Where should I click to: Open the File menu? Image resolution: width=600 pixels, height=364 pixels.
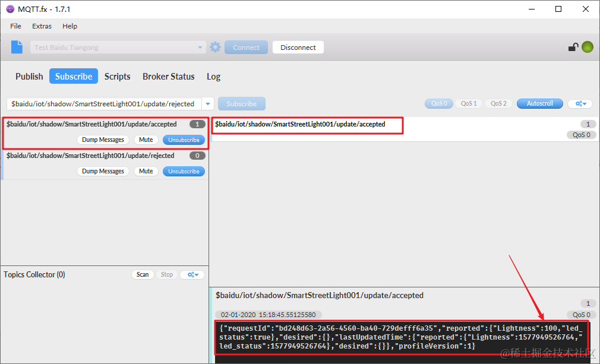click(15, 26)
